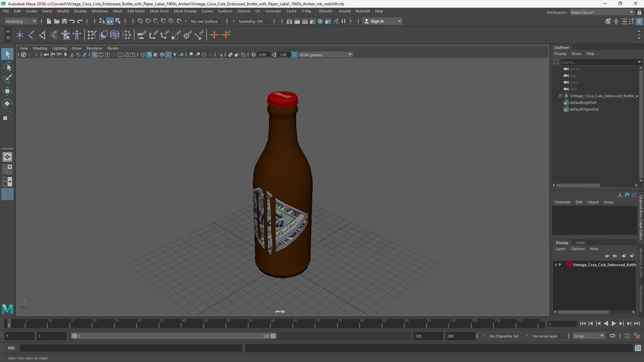Switch to four view layout icon
Viewport: 644px width, 362px height.
[x=7, y=169]
